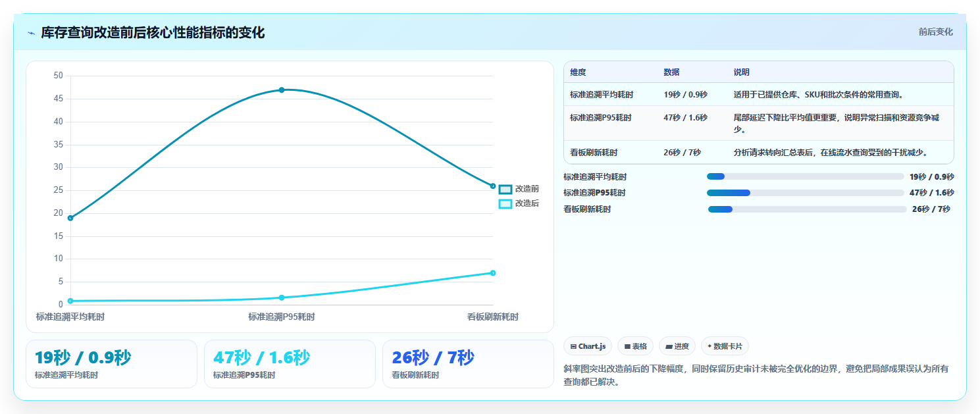Click the panel title 库存查询改造前后核心性能指标的变化
This screenshot has height=414, width=980.
pos(153,33)
